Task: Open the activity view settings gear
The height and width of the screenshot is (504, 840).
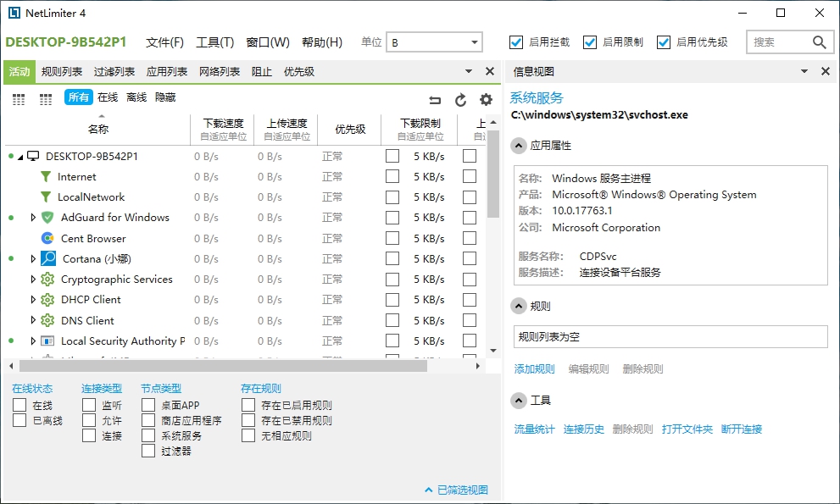Action: tap(486, 100)
